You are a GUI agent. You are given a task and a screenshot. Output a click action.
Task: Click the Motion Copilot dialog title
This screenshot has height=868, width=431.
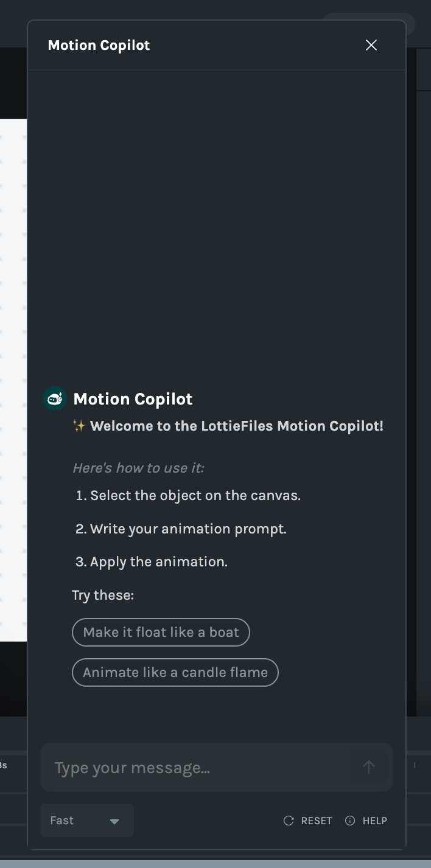point(99,45)
